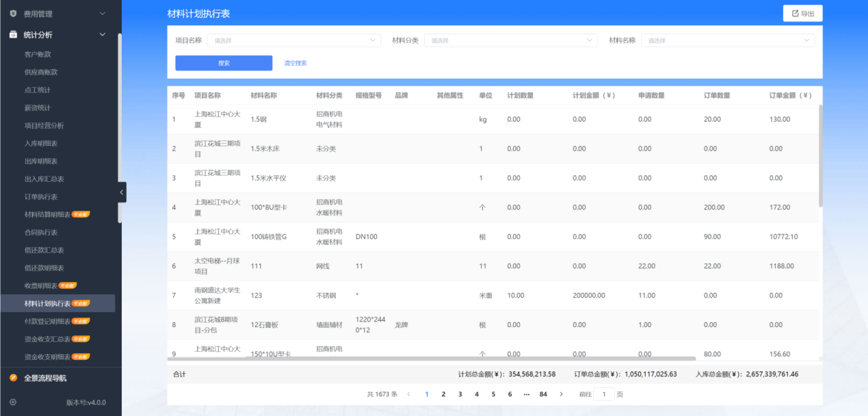
Task: Select the 全景流程导航 icon at sidebar bottom
Action: [x=12, y=376]
